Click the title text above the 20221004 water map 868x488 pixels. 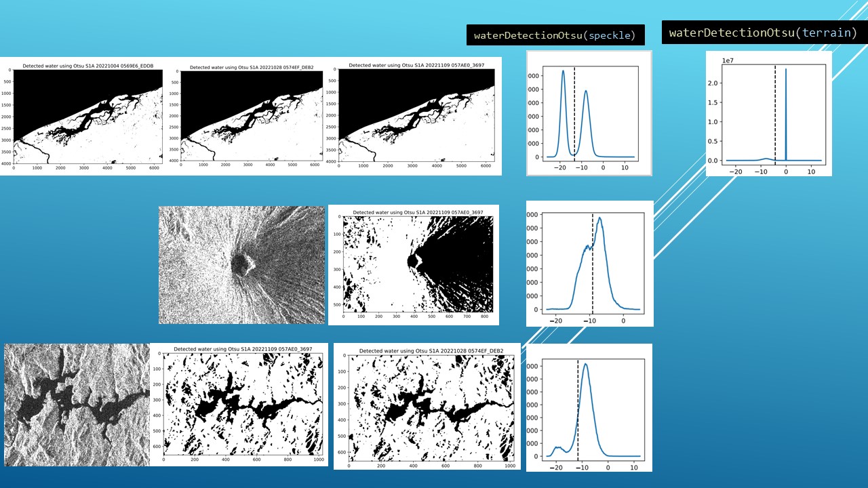88,66
